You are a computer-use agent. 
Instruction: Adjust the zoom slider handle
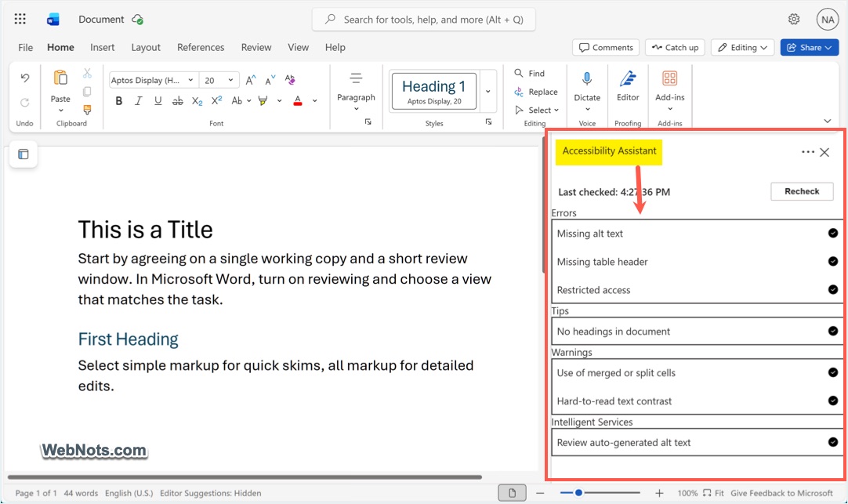[x=578, y=493]
